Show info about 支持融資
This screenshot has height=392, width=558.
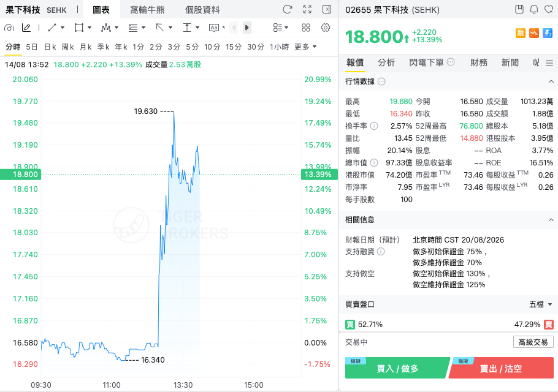click(x=381, y=252)
